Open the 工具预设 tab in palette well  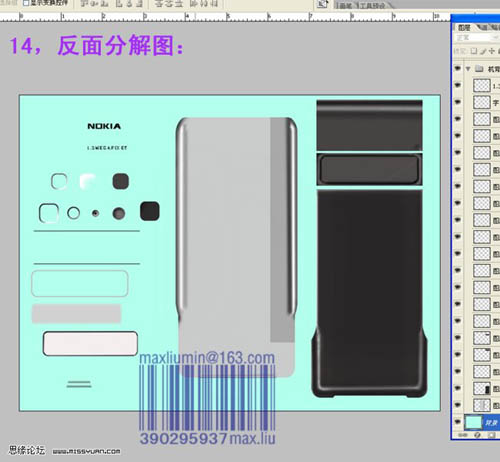tap(373, 5)
